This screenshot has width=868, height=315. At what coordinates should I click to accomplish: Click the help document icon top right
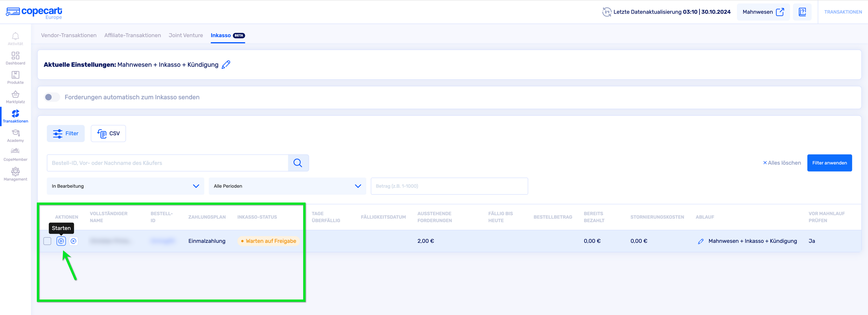pyautogui.click(x=802, y=12)
